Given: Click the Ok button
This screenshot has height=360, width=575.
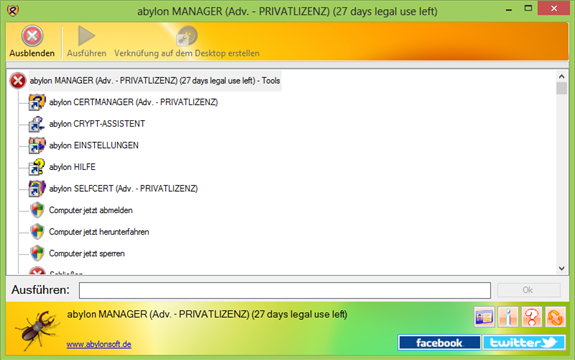Looking at the screenshot, I should point(528,290).
